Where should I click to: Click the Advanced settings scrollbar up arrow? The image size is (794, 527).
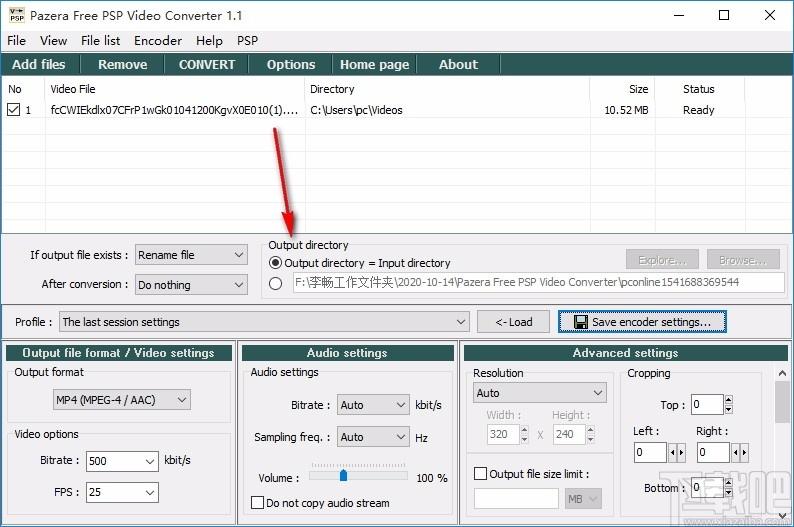782,373
